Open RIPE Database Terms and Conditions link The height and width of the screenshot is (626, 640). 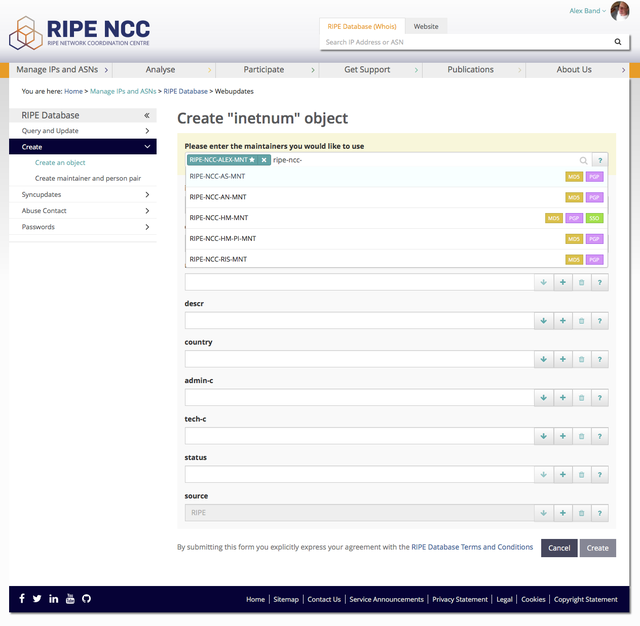[472, 547]
